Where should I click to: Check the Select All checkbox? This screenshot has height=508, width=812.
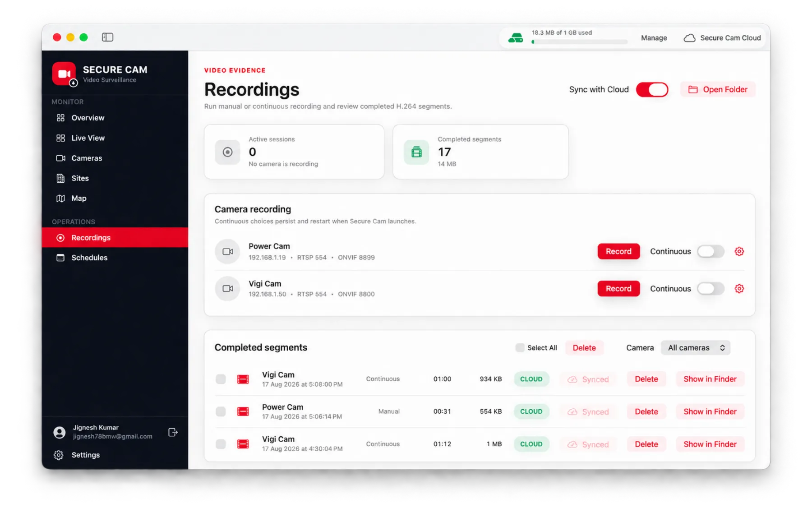tap(520, 348)
